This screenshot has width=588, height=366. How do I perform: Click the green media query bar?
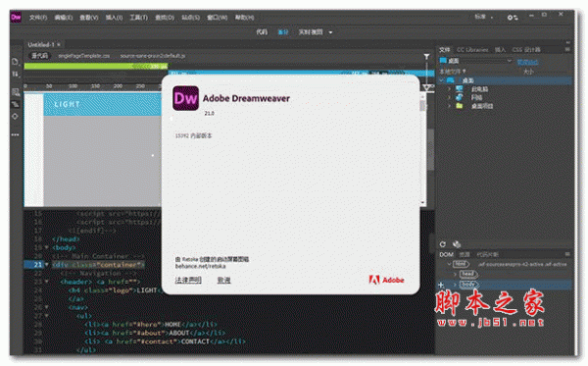click(x=96, y=66)
